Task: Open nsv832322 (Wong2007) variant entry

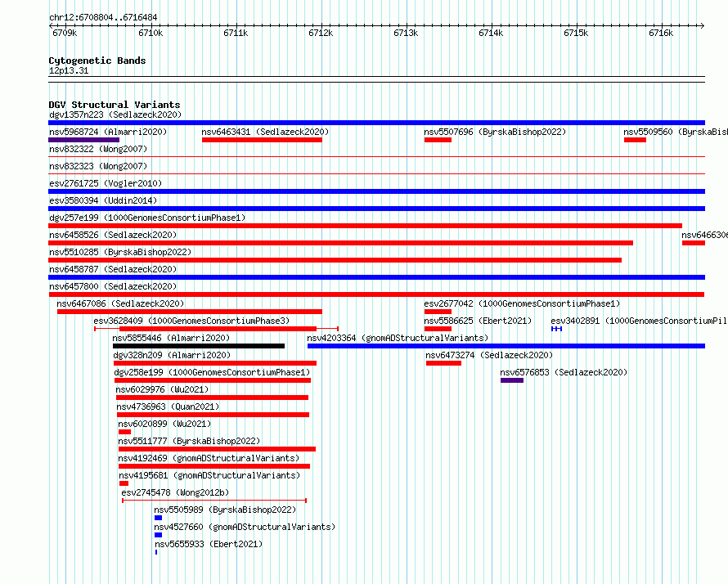Action: [98, 149]
